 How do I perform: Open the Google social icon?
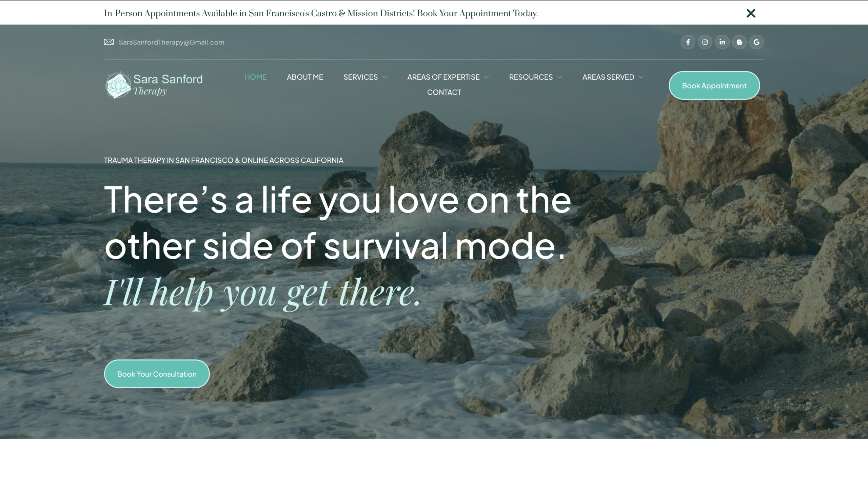click(756, 42)
